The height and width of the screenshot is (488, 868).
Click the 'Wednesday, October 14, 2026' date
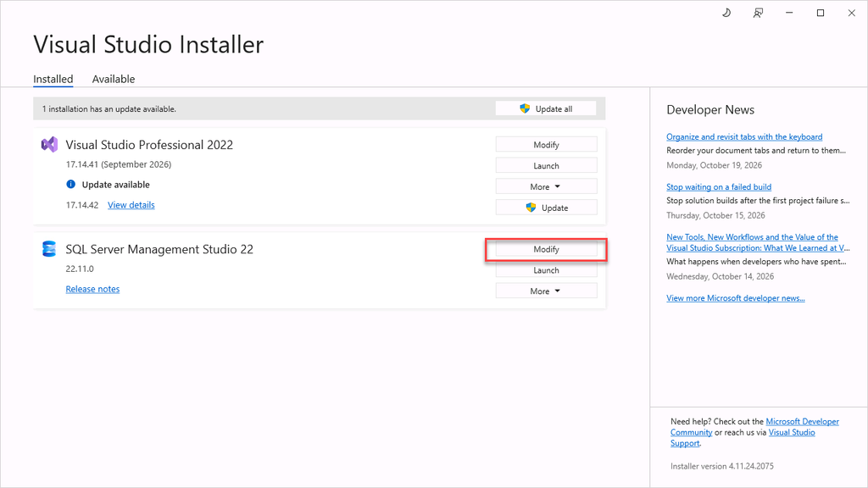click(x=721, y=276)
